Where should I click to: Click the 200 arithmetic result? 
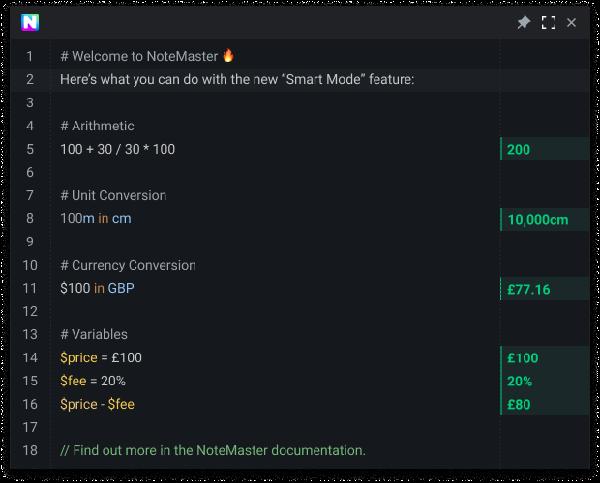pyautogui.click(x=518, y=150)
